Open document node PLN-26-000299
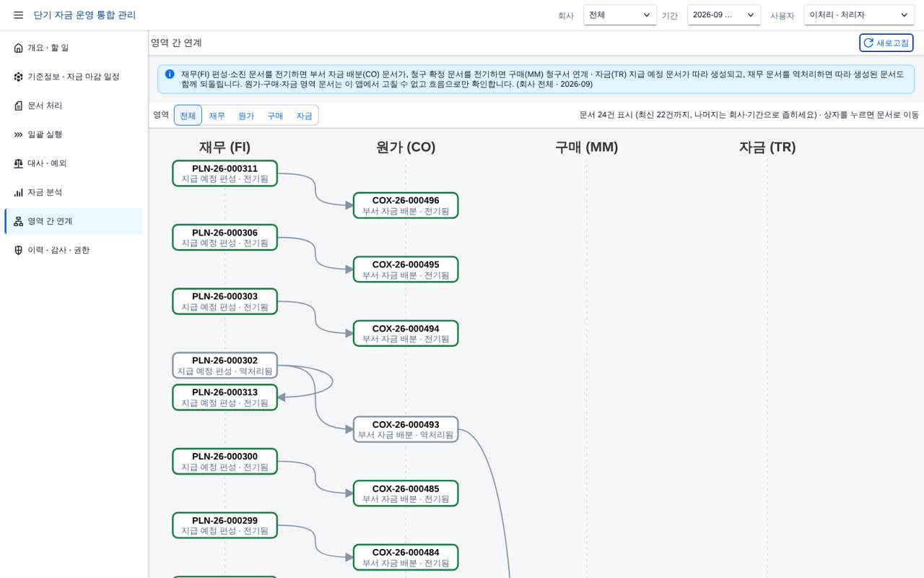The height and width of the screenshot is (578, 924). point(225,525)
